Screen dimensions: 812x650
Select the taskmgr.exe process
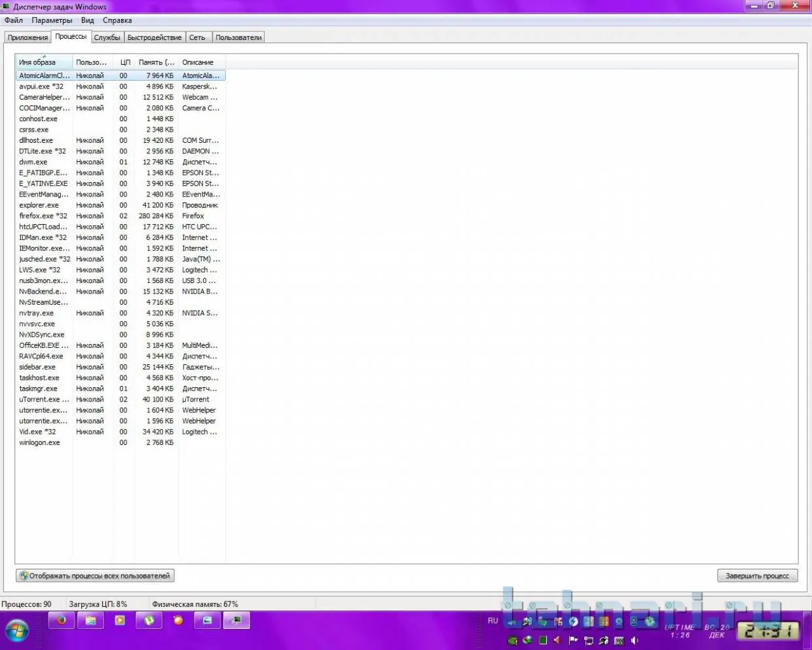[120, 389]
